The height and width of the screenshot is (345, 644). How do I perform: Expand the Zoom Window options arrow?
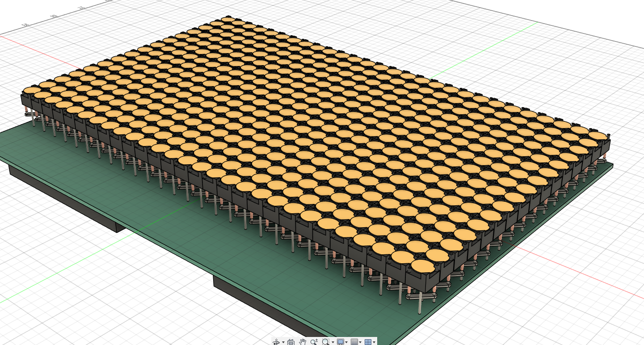[x=333, y=342]
